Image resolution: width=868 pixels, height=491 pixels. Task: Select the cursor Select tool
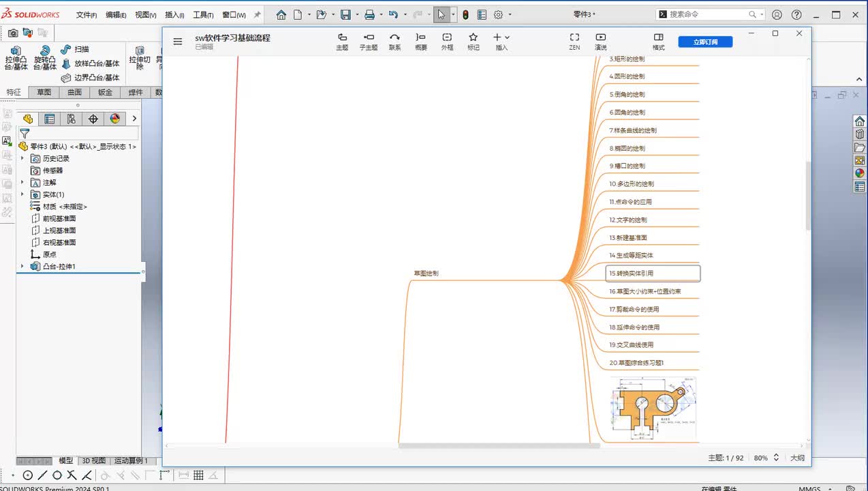[x=441, y=14]
